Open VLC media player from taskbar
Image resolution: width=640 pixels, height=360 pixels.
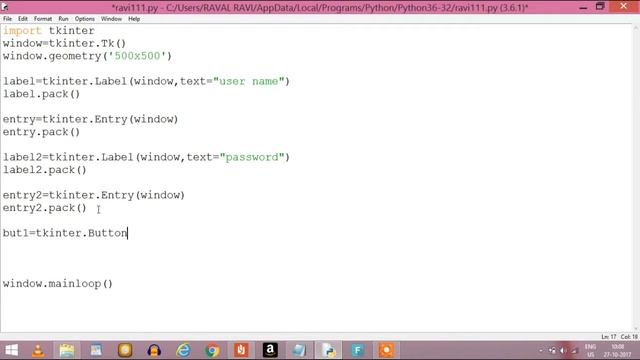(x=38, y=350)
